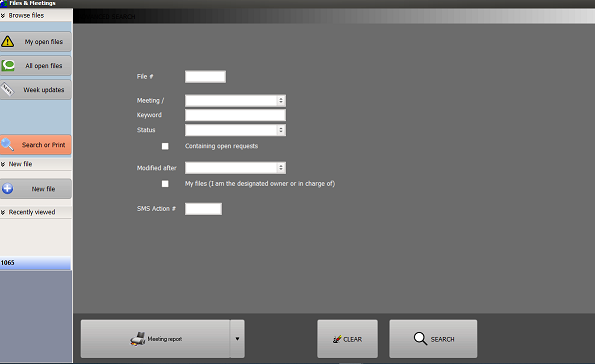Click the magnifier icon on Search or Print

click(x=7, y=145)
